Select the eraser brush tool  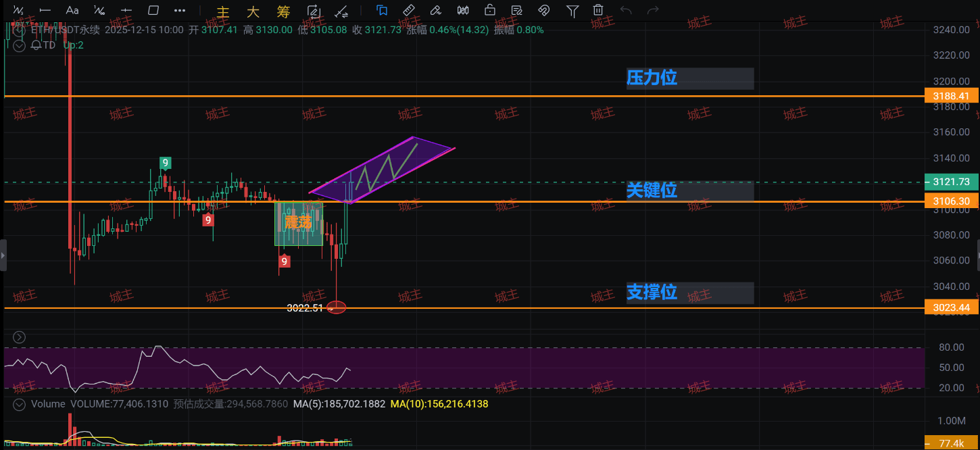[x=436, y=10]
